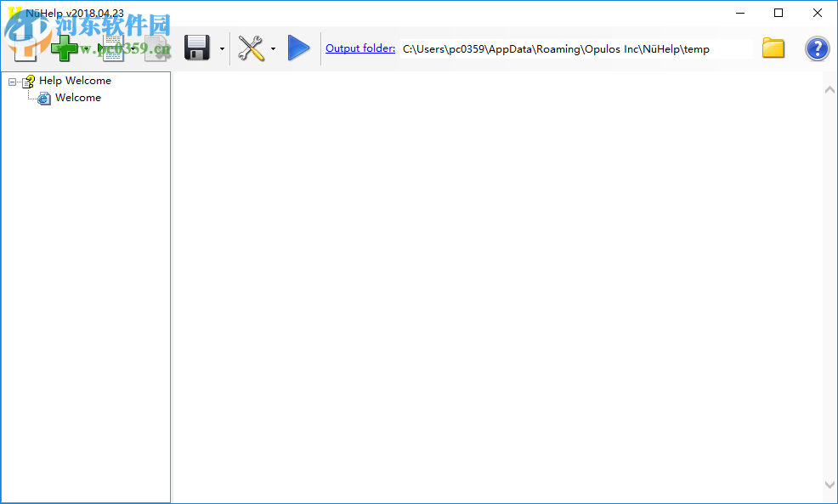Minimize the NüHelp window

point(740,13)
